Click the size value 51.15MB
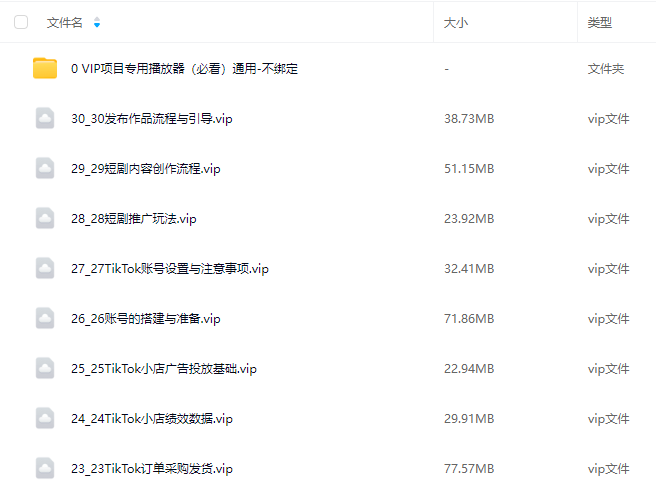Image resolution: width=656 pixels, height=482 pixels. pos(469,169)
